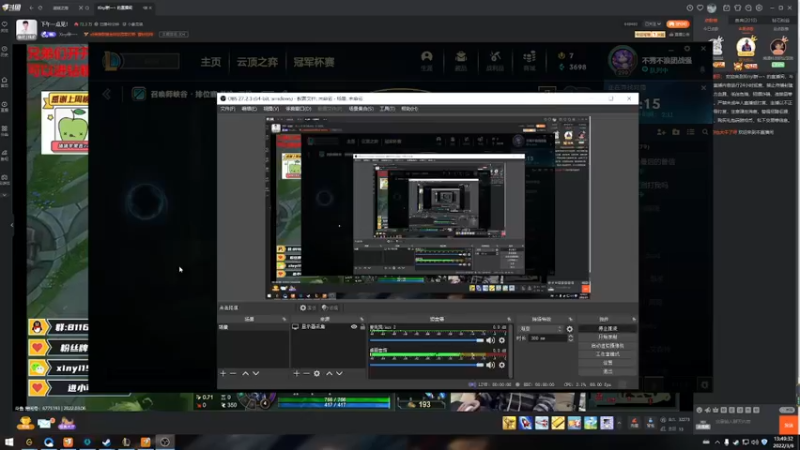Screen dimensions: 800x450
Task: Open source properties gear in Sources panel
Action: [317, 373]
